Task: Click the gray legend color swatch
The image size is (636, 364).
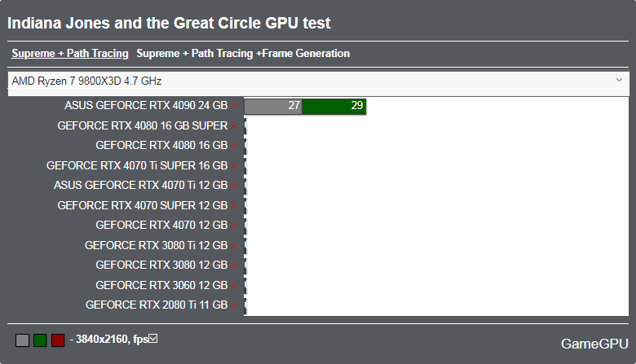Action: click(22, 340)
